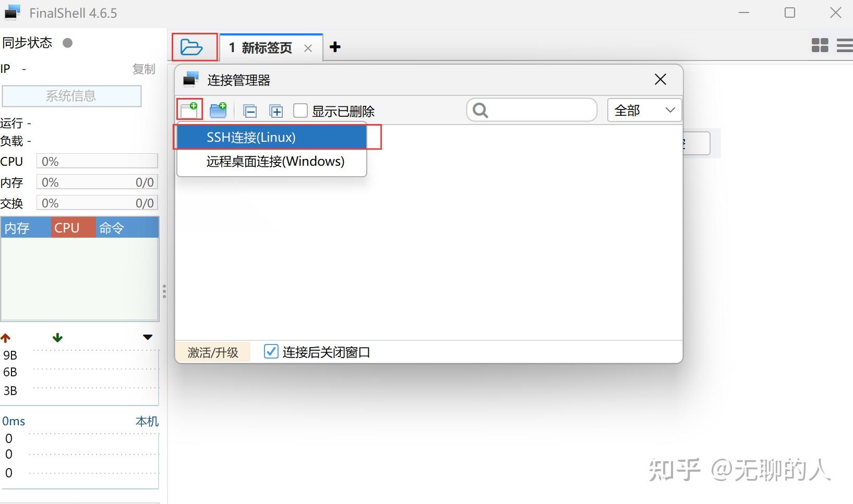Click the 复制 IP link

click(143, 69)
